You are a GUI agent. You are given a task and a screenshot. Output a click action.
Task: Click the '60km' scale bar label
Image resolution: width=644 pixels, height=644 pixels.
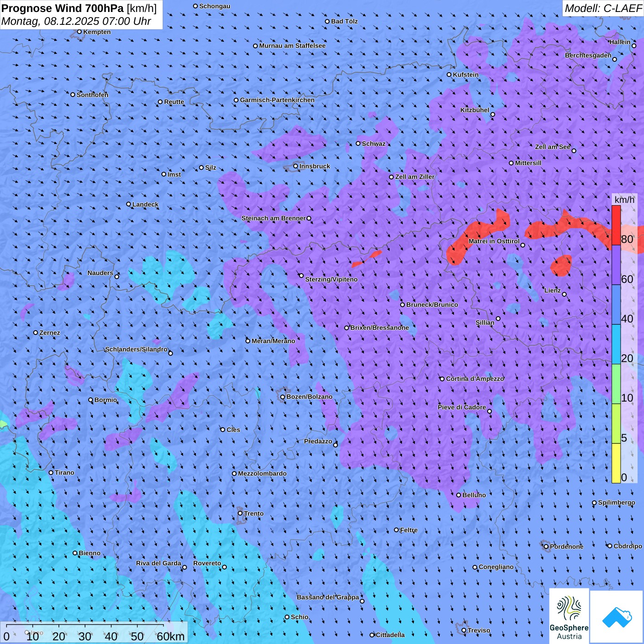tap(171, 636)
